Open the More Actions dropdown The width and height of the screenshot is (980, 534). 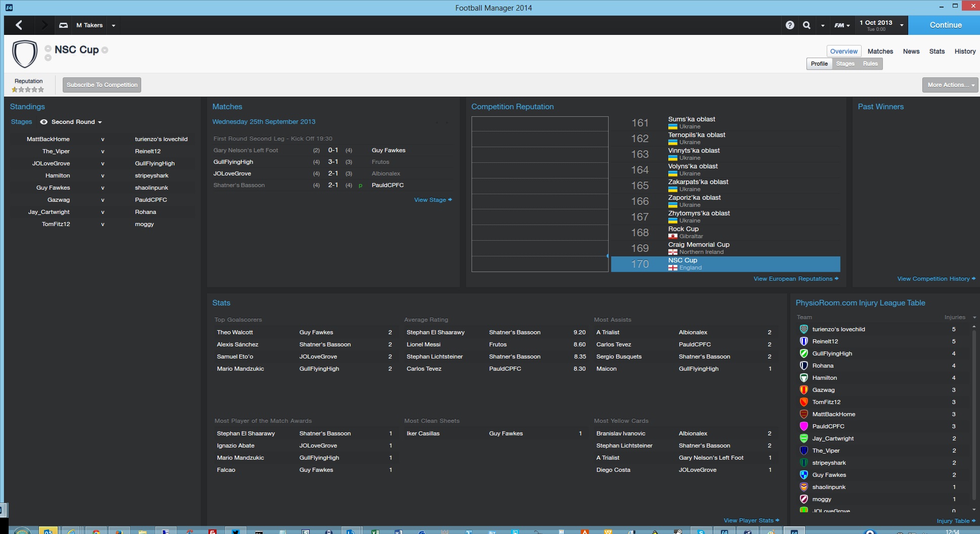pos(950,85)
